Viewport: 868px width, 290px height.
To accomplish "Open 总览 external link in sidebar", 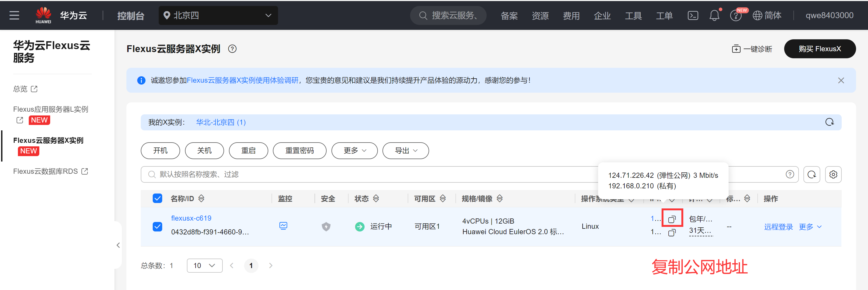I will tap(25, 89).
